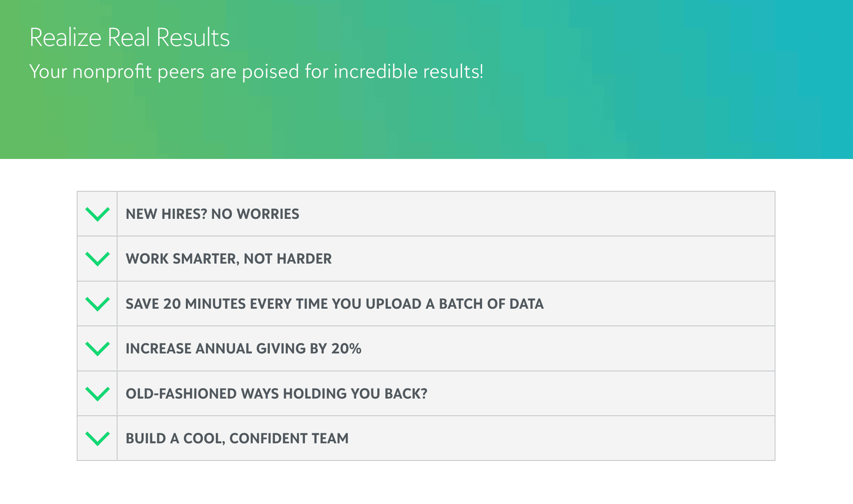853x504 pixels.
Task: Select the "INCREASE ANNUAL GIVING BY 20%" heading
Action: (243, 348)
